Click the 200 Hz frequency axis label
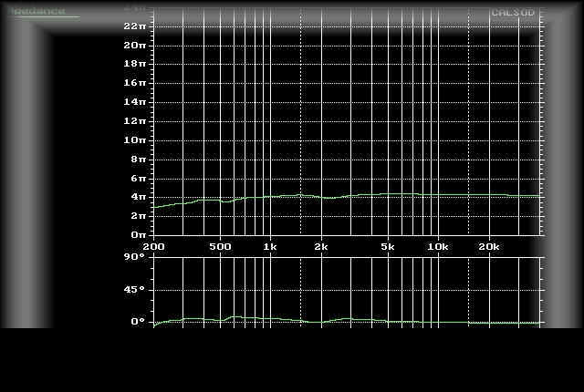The width and height of the screenshot is (584, 392). pos(154,246)
